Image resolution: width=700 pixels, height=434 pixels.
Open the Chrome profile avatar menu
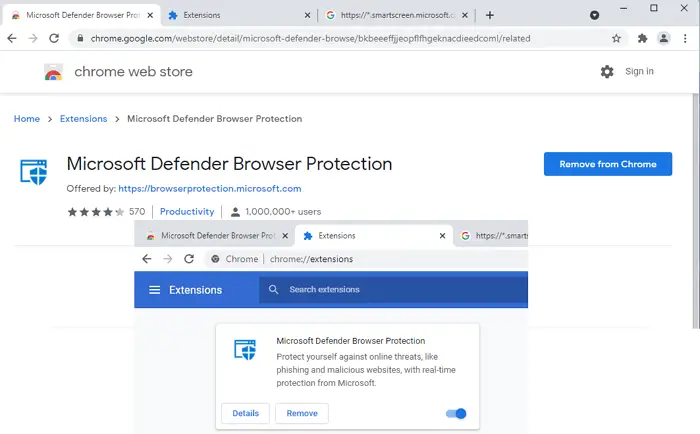(x=664, y=38)
